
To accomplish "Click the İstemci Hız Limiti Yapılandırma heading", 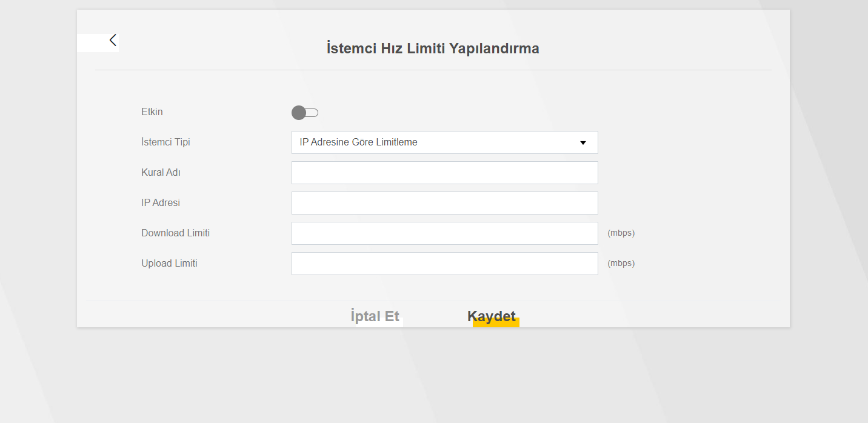I will (433, 48).
